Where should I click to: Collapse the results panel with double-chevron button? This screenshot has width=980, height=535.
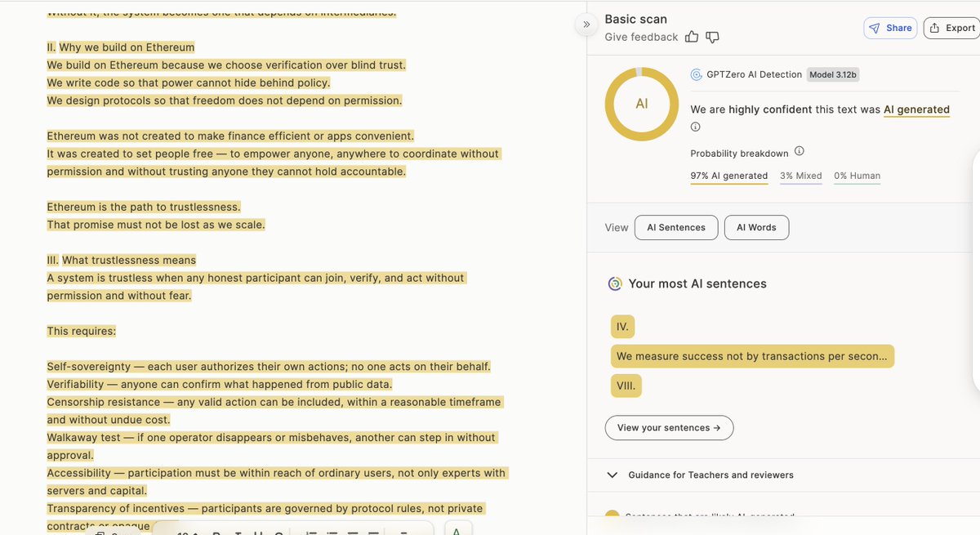[586, 25]
